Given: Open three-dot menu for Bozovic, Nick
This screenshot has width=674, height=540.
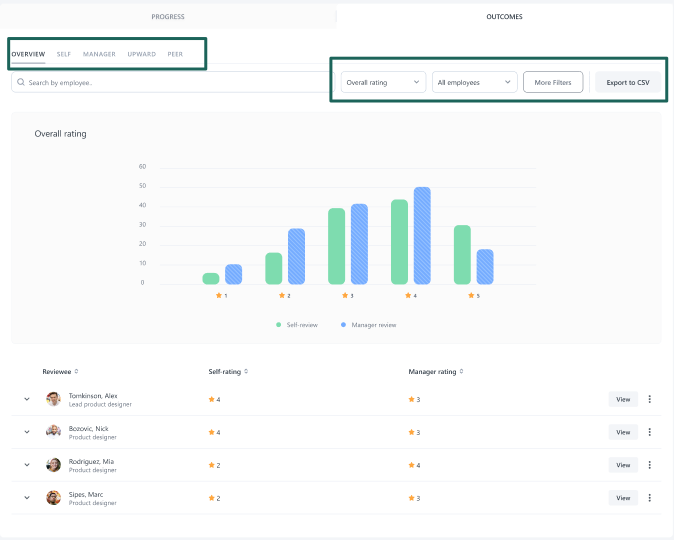Looking at the screenshot, I should (x=649, y=432).
